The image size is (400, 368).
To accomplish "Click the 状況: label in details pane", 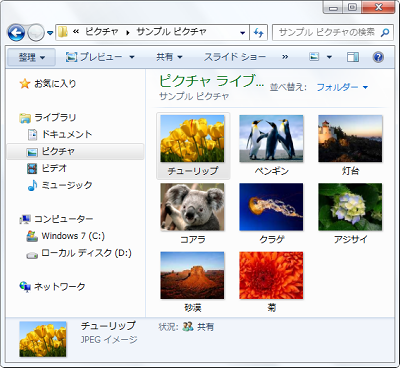I will (169, 327).
